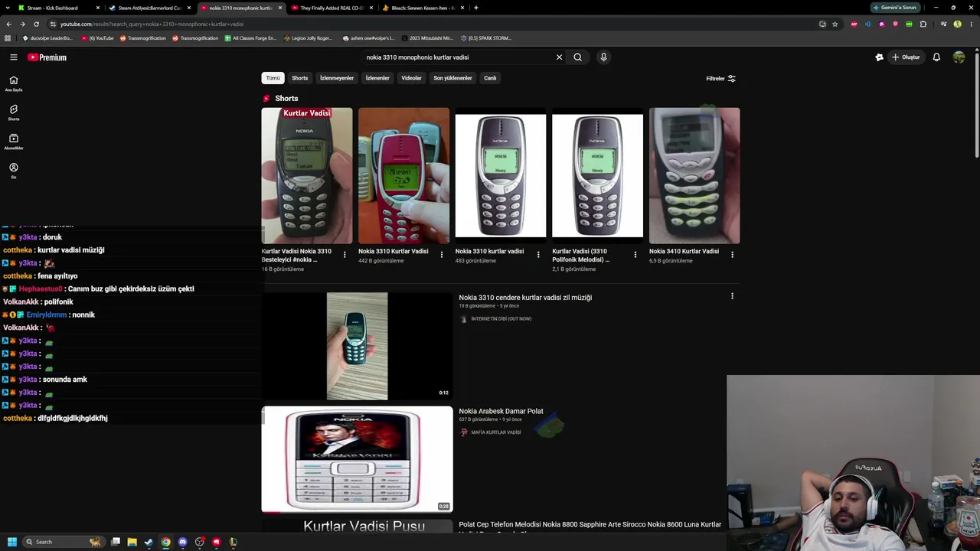This screenshot has height=551, width=980.
Task: Open Steam from the taskbar
Action: pyautogui.click(x=149, y=542)
